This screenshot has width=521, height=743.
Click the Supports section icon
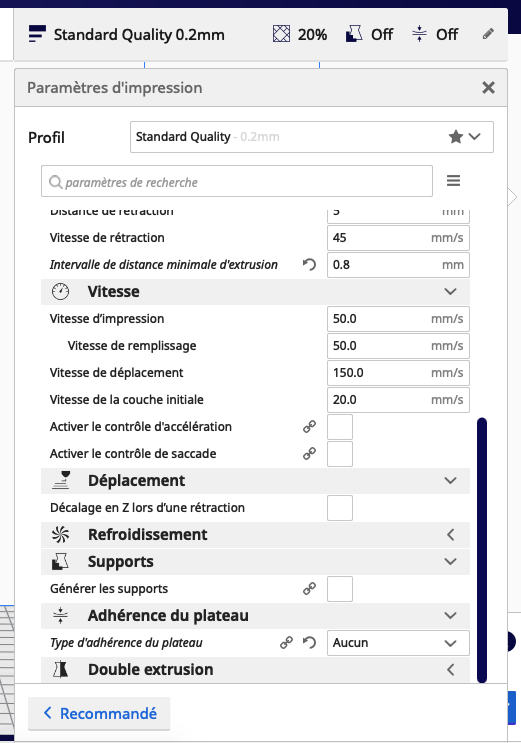(x=60, y=562)
